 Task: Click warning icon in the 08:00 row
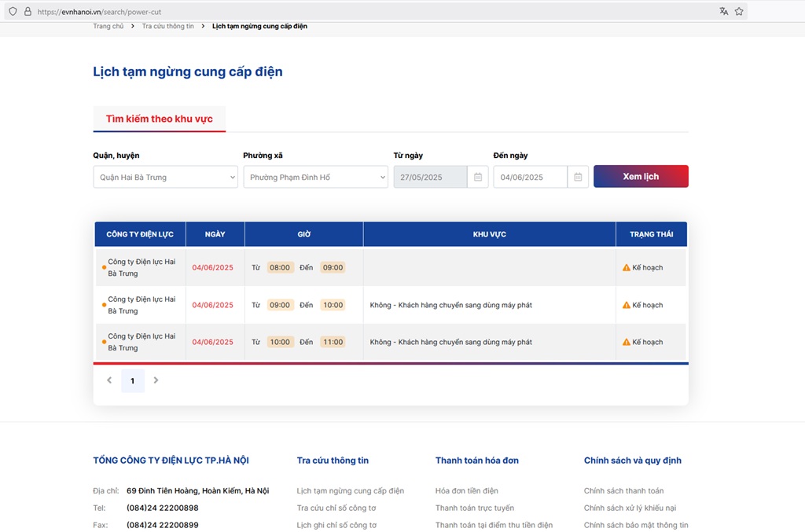(x=627, y=268)
